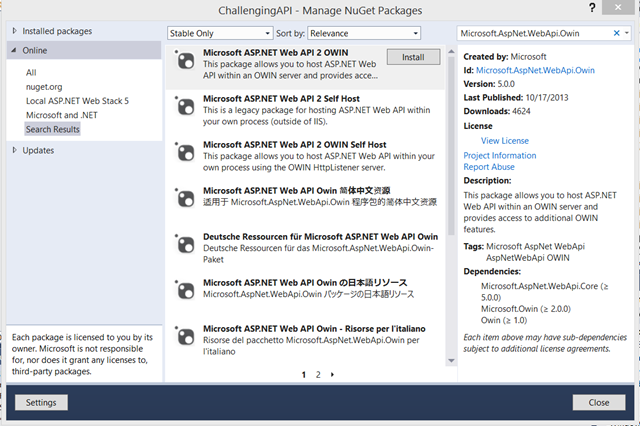Click the Risorse per l'italiano package icon
The height and width of the screenshot is (426, 640).
185,337
